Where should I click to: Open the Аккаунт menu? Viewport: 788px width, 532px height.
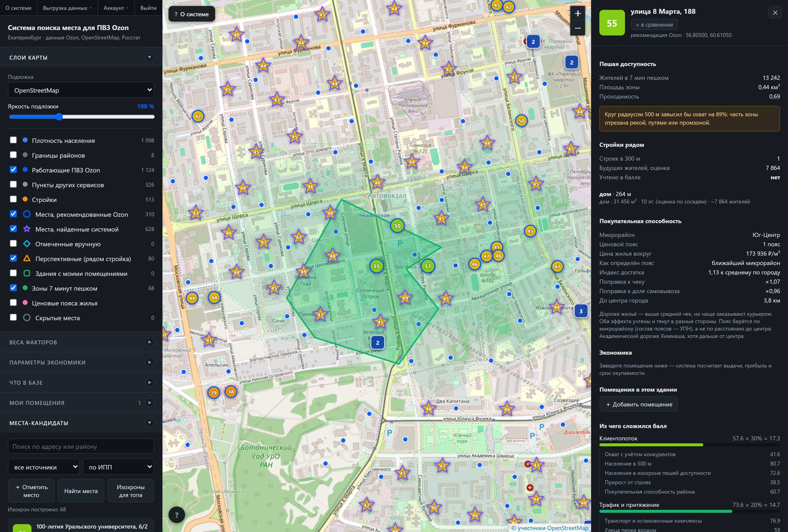(x=116, y=8)
